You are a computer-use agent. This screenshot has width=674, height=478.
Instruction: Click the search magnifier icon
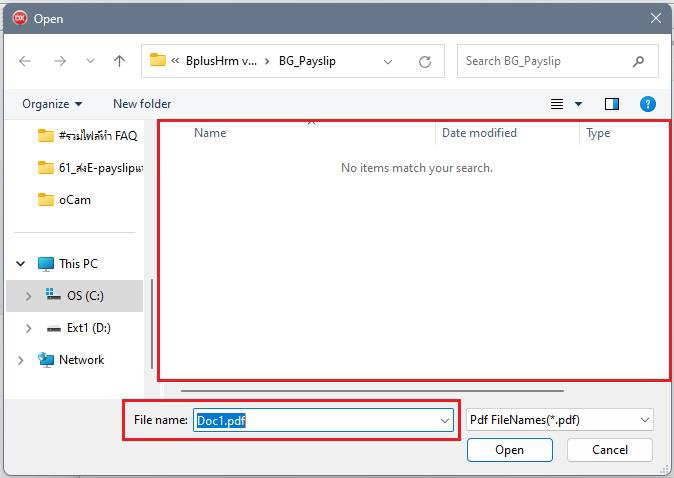tap(638, 61)
